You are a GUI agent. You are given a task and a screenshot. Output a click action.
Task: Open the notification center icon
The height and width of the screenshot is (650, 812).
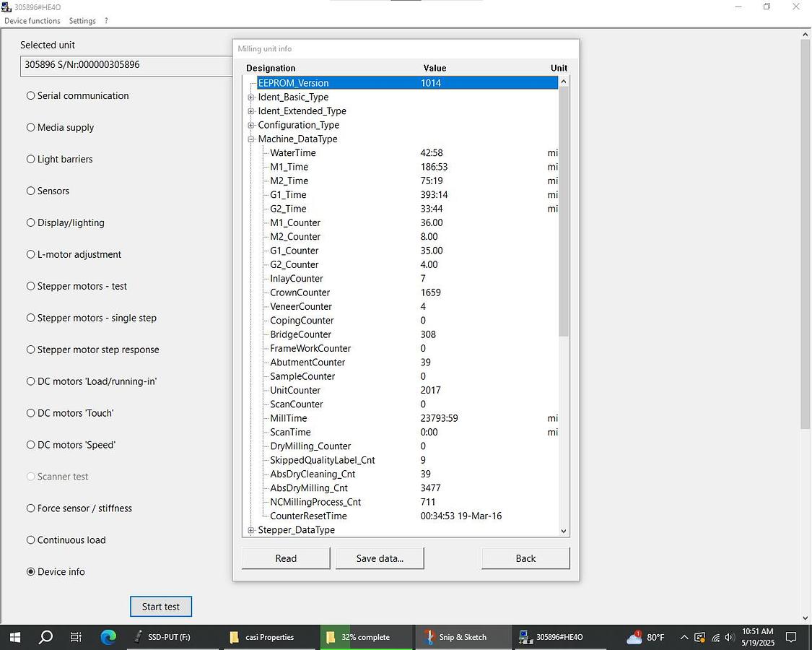(791, 637)
